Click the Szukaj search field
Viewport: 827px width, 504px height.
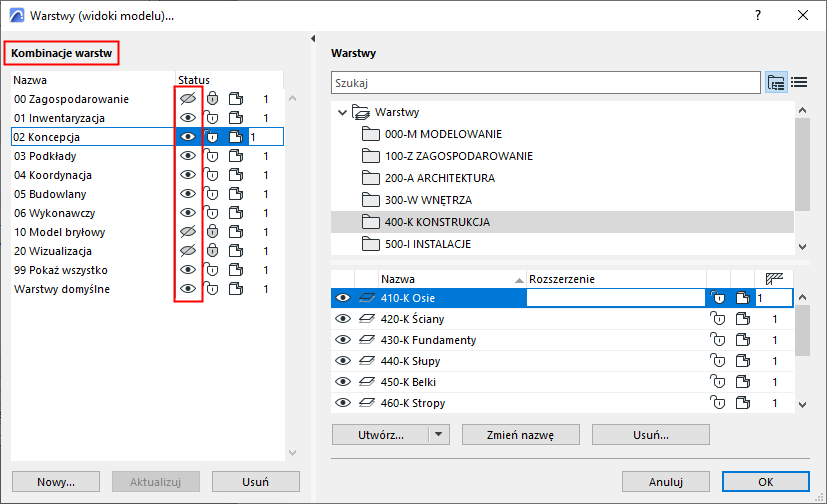click(x=545, y=82)
